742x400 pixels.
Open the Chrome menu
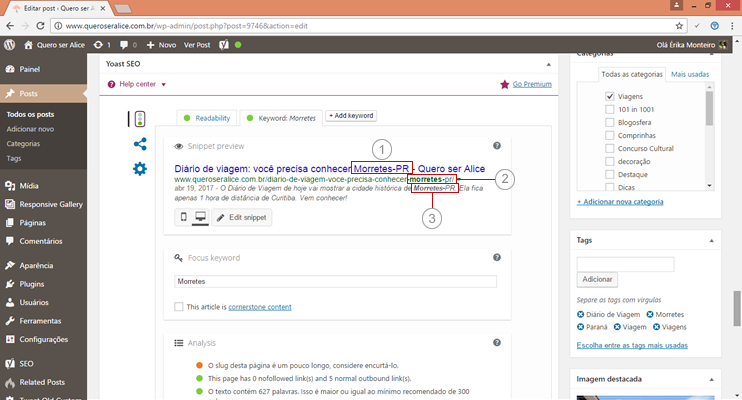732,26
